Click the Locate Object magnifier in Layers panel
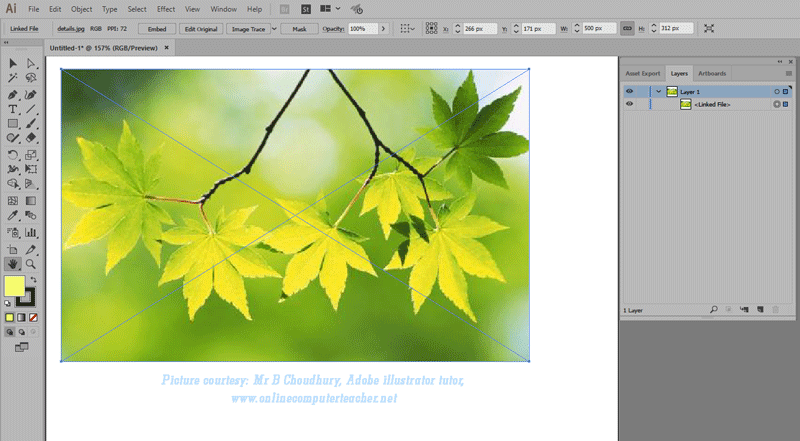Viewport: 800px width, 441px height. (x=713, y=311)
